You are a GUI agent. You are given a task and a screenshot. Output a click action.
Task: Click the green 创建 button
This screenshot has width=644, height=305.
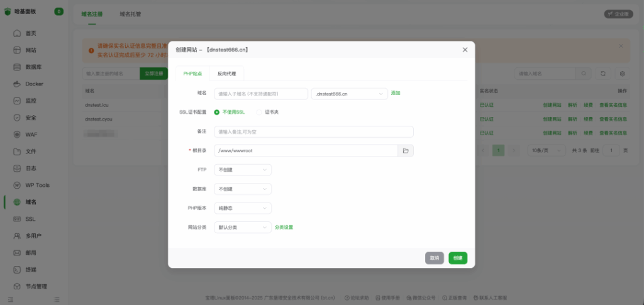458,258
